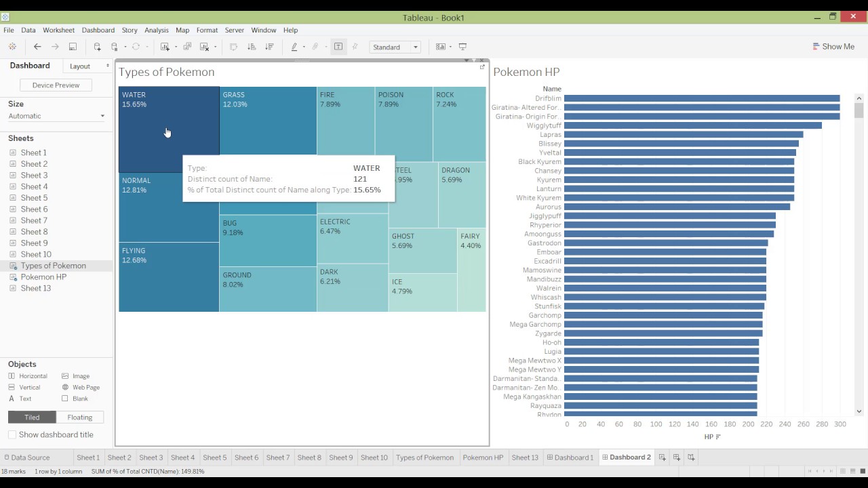868x488 pixels.
Task: Click the new dashboard tab icon
Action: pos(677,457)
